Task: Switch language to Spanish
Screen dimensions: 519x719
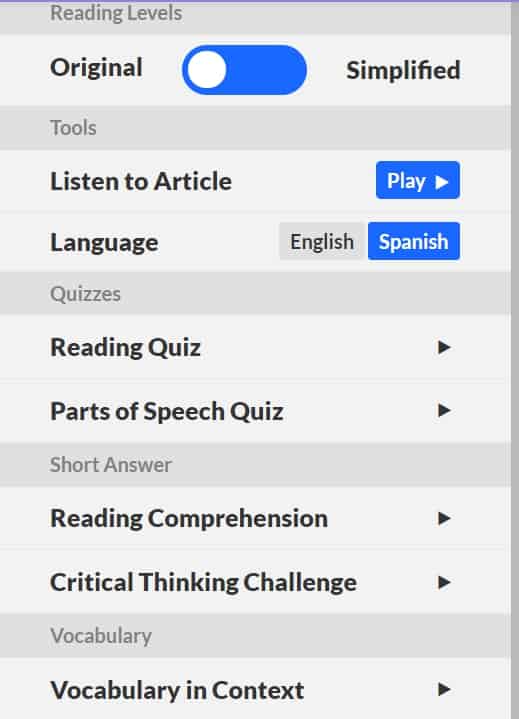Action: pyautogui.click(x=414, y=241)
